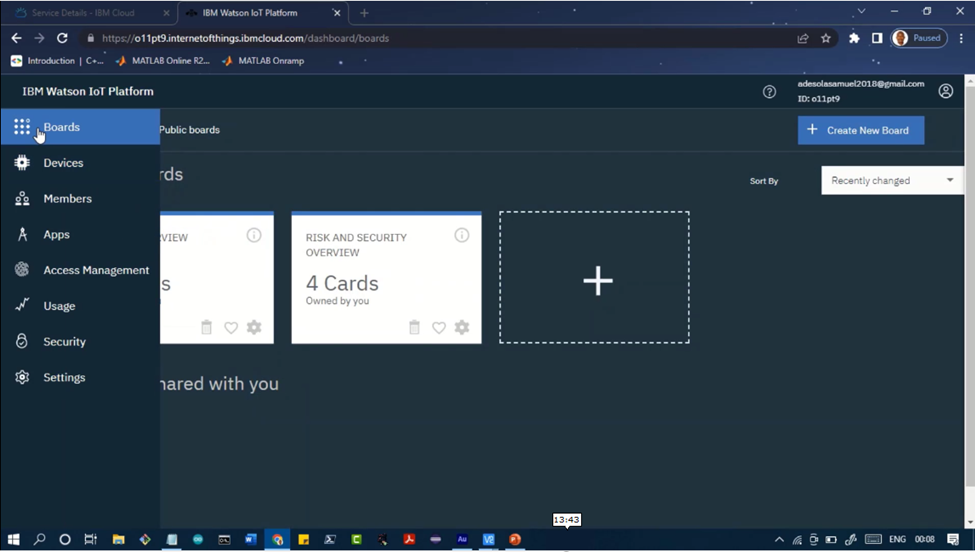Open Task View on the taskbar
Viewport: 975px width, 552px height.
click(90, 539)
